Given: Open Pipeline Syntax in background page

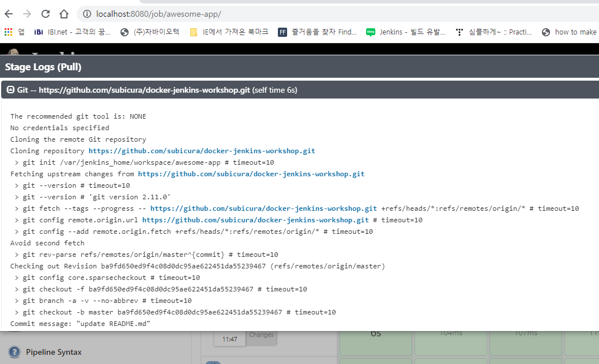Looking at the screenshot, I should 54,352.
